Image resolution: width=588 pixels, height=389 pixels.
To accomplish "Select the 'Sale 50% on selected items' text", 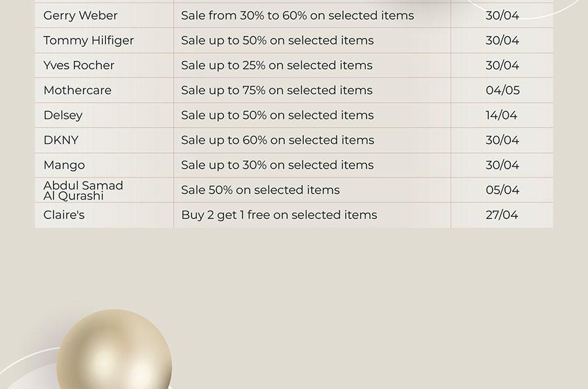I will point(260,190).
